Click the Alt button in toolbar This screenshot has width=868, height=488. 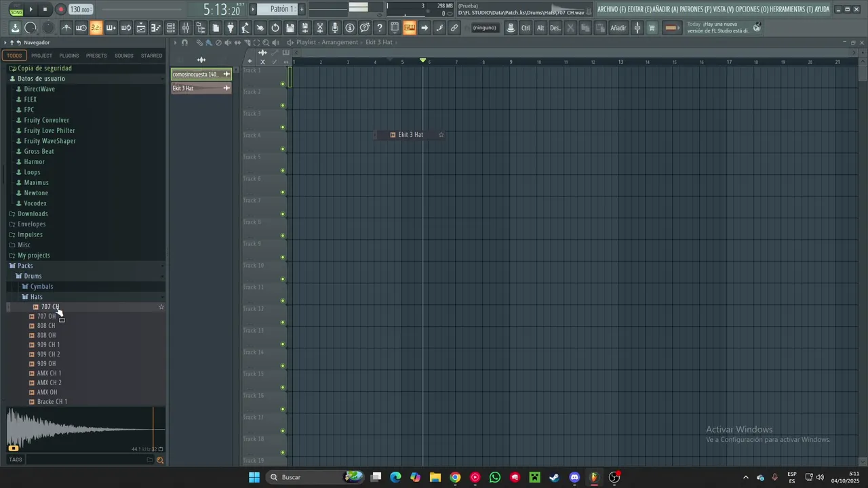click(x=540, y=28)
